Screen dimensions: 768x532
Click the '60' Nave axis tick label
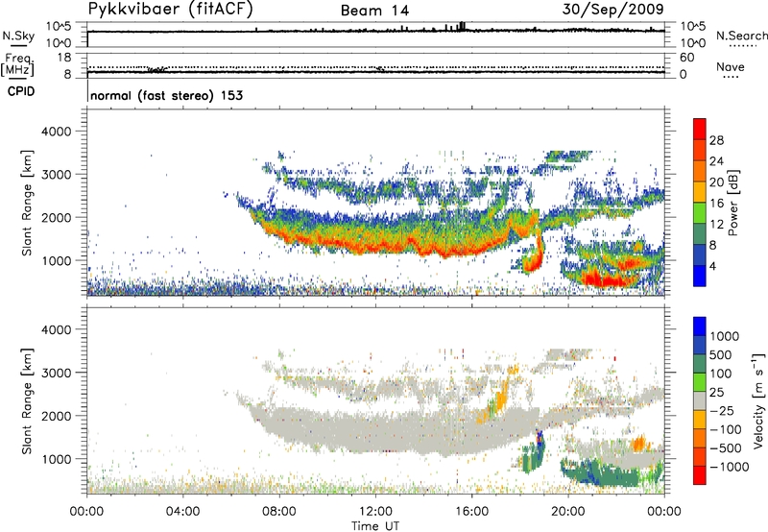687,58
